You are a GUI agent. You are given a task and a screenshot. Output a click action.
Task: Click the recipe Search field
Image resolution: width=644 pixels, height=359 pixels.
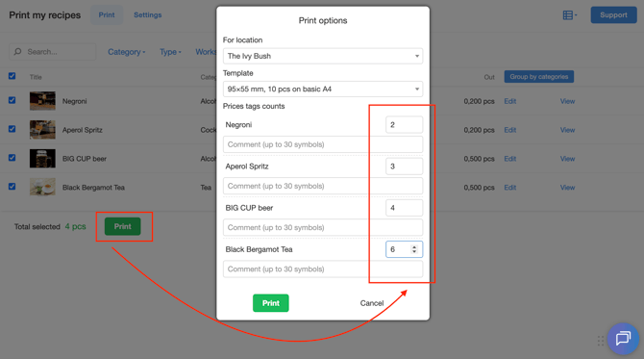[x=53, y=52]
